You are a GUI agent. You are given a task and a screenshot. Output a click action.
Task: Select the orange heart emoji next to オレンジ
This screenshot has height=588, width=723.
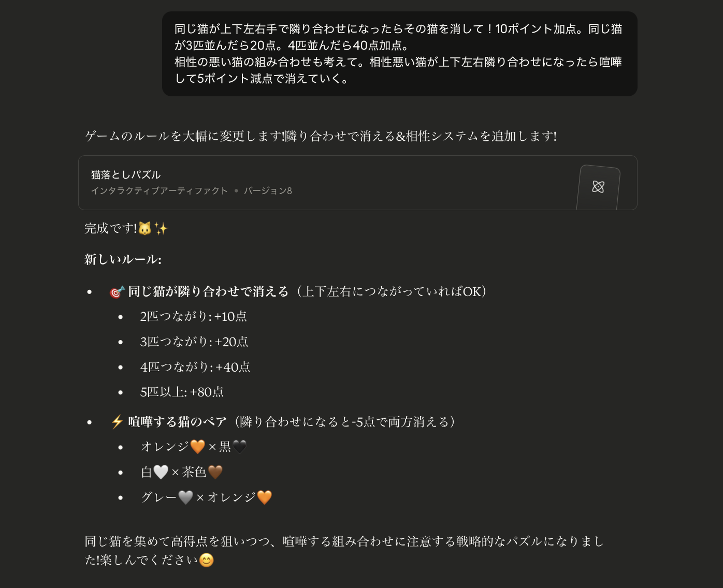198,446
